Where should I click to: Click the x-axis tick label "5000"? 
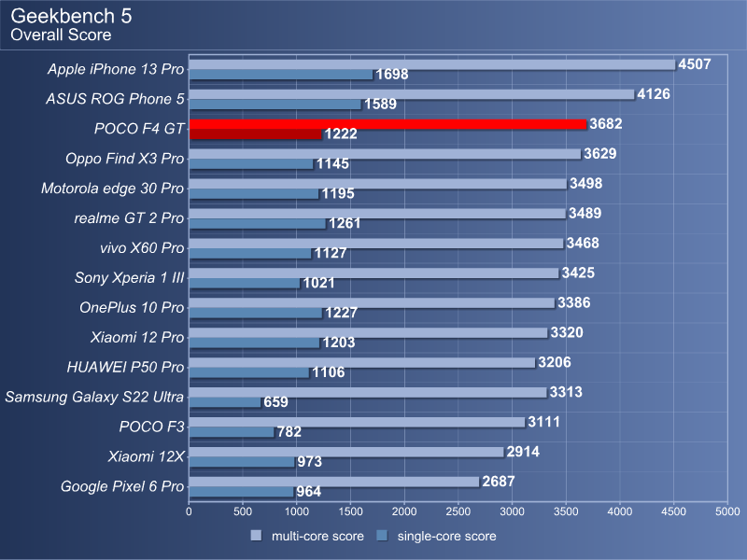point(727,511)
